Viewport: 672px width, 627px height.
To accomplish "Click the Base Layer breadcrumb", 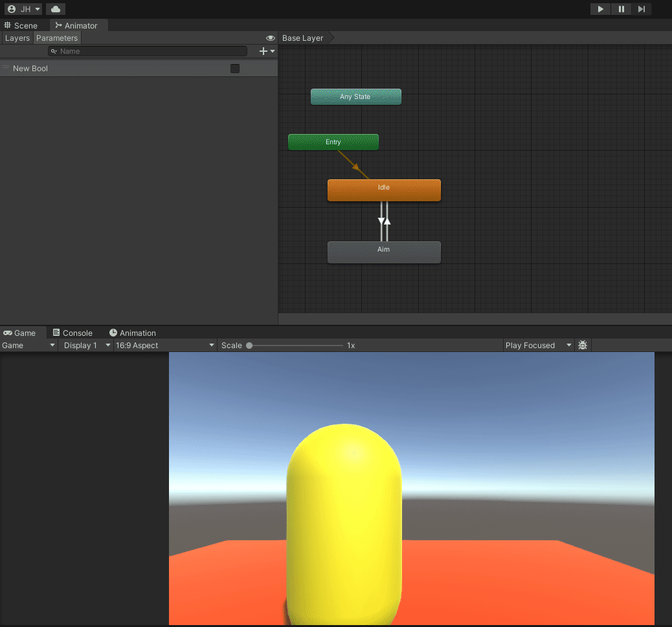I will (302, 38).
